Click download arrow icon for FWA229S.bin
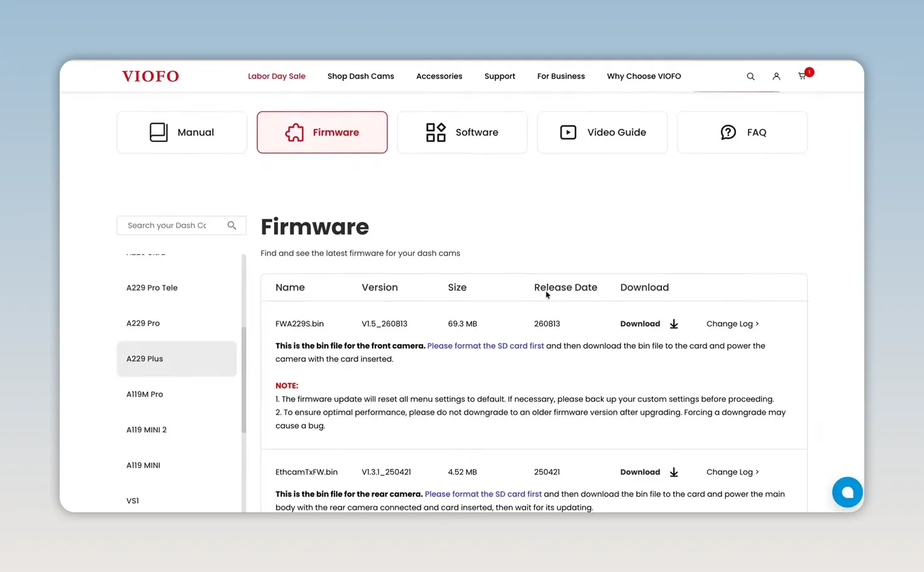The height and width of the screenshot is (572, 924). click(674, 324)
